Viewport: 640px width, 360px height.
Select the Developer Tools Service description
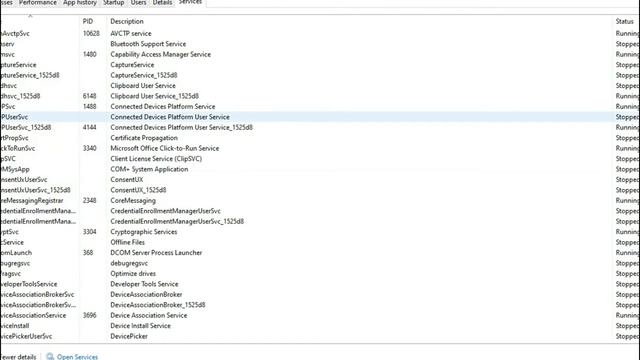coord(144,284)
